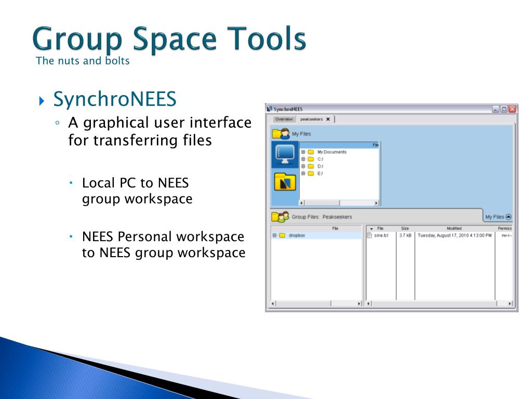Click left scroll arrow under file table
The width and height of the screenshot is (532, 399).
369,303
